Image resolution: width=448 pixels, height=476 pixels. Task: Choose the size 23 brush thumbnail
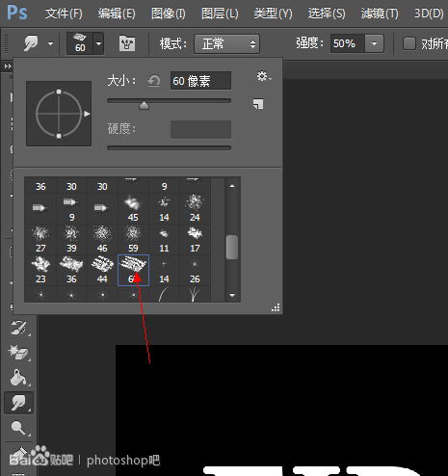40,270
